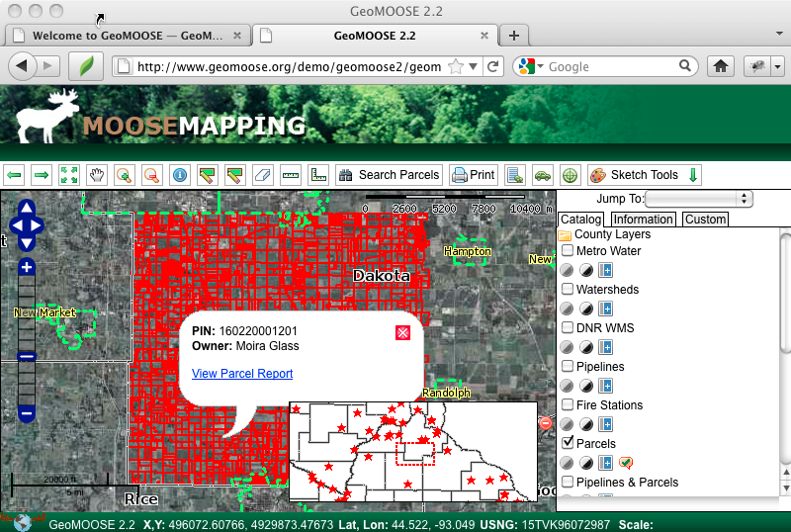Click the eraser clear tool
Viewport: 791px width, 532px height.
(262, 175)
